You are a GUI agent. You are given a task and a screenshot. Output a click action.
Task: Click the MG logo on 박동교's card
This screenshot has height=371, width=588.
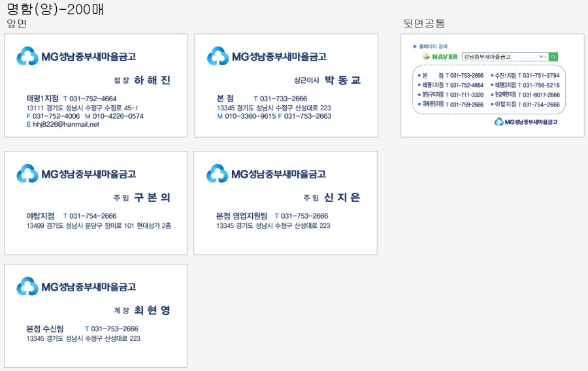coord(218,56)
